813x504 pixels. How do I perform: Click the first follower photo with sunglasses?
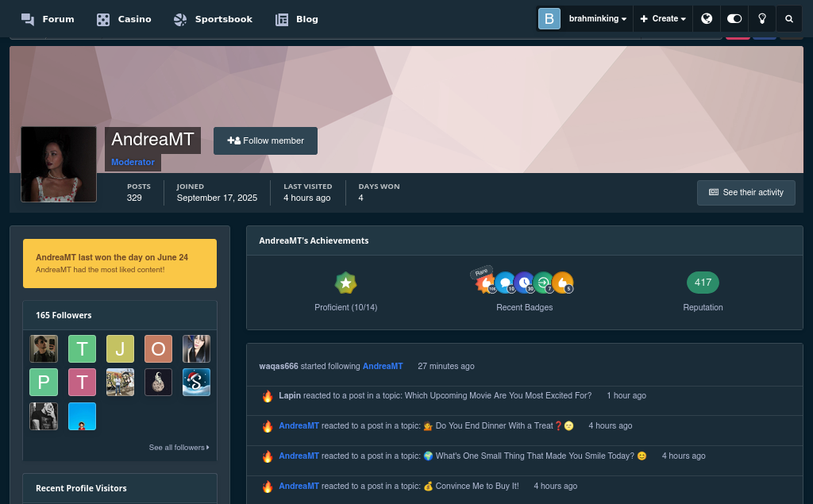tap(44, 348)
